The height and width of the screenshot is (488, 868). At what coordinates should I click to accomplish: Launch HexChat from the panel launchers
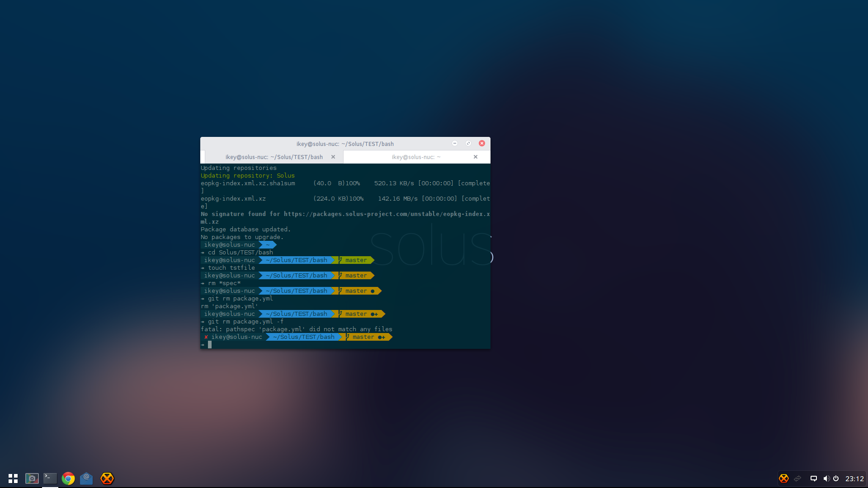(107, 479)
